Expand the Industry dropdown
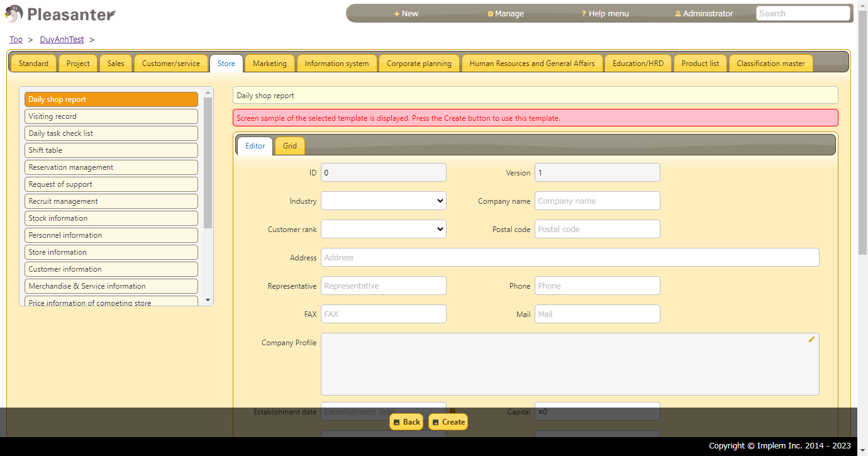The image size is (868, 456). click(383, 201)
